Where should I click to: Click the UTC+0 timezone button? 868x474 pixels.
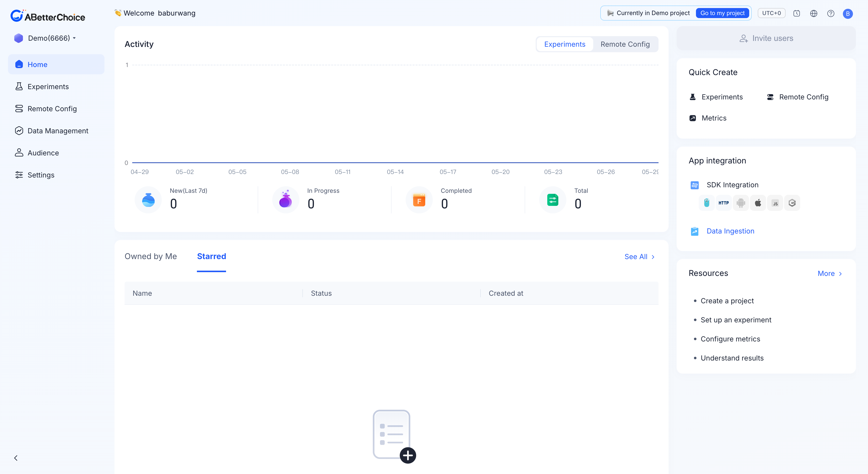771,13
